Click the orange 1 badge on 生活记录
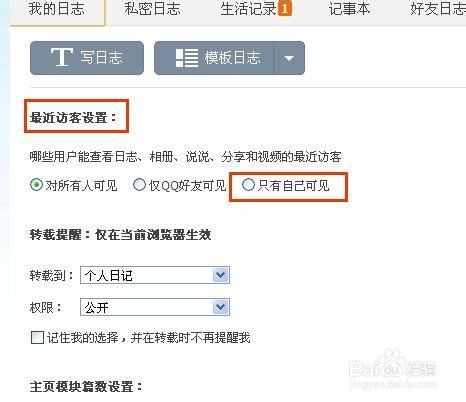Image resolution: width=466 pixels, height=402 pixels. coord(285,9)
